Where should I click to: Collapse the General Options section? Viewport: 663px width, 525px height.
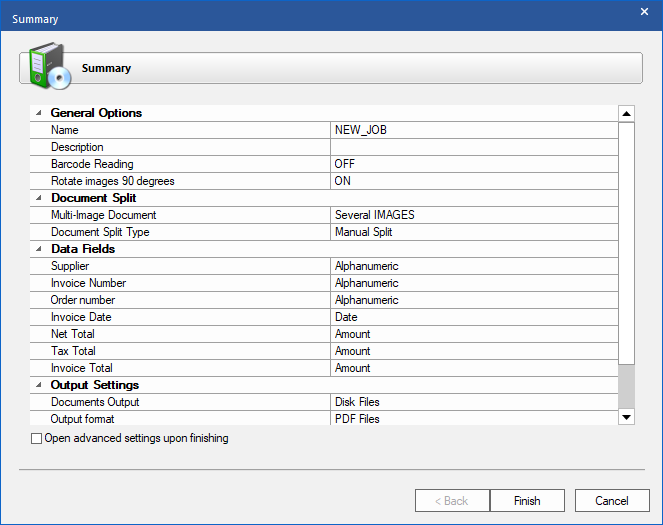tap(38, 113)
